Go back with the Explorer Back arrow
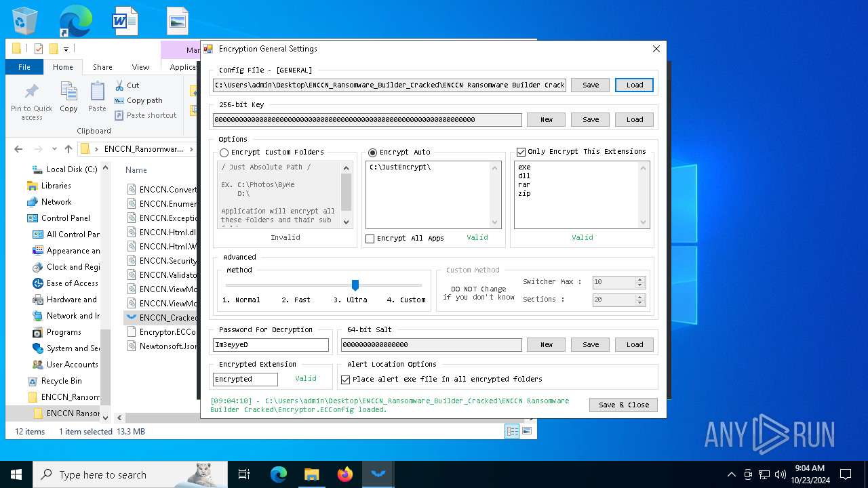The height and width of the screenshot is (488, 868). 19,149
